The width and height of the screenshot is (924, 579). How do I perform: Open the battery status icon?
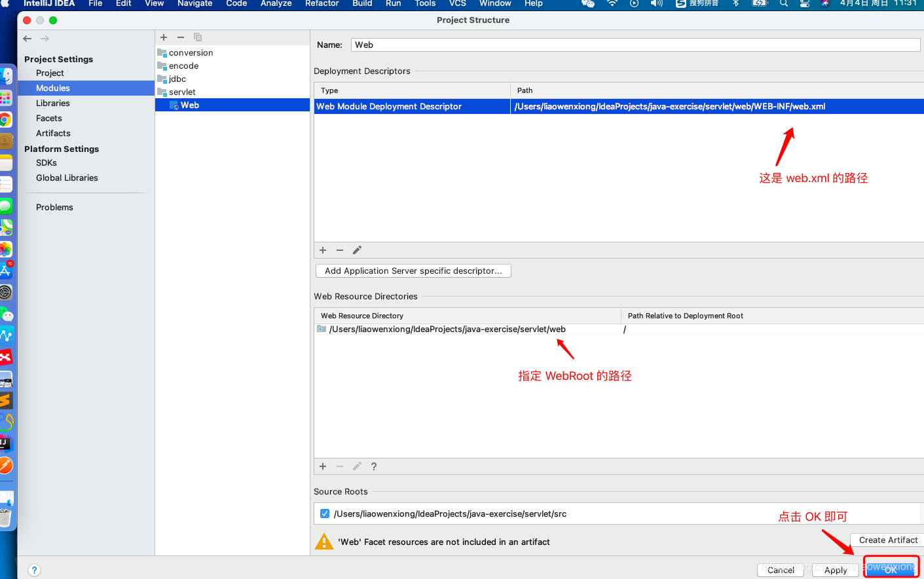point(760,3)
